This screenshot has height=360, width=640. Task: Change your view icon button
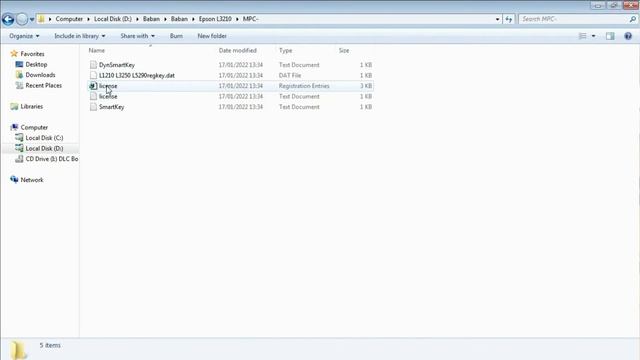(x=582, y=36)
